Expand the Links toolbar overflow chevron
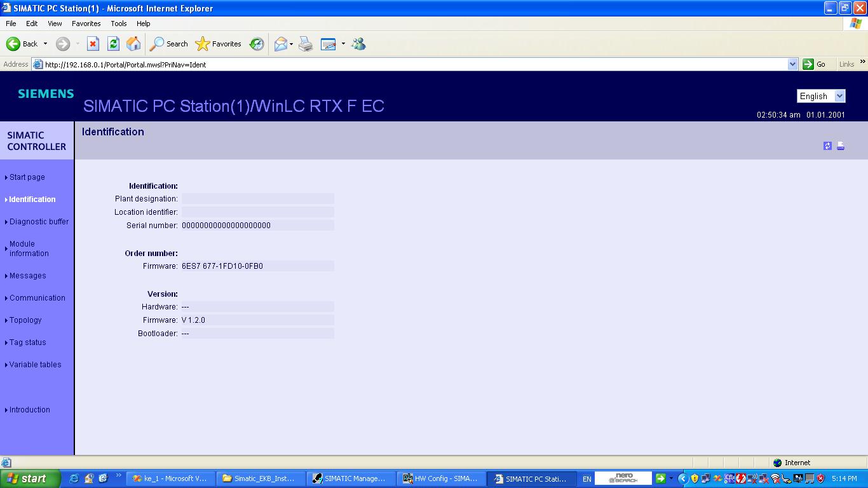Image resolution: width=868 pixels, height=488 pixels. click(862, 62)
